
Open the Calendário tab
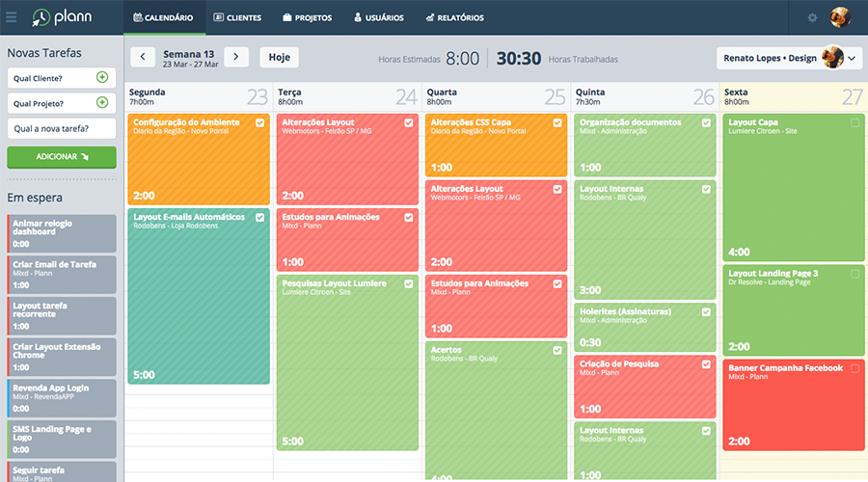[x=164, y=17]
